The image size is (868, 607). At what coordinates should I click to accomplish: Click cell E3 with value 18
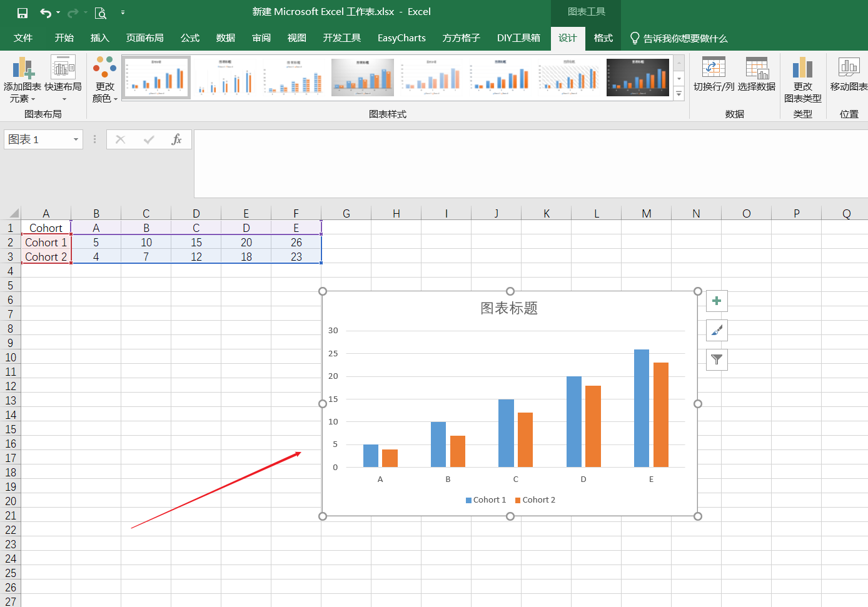point(246,257)
